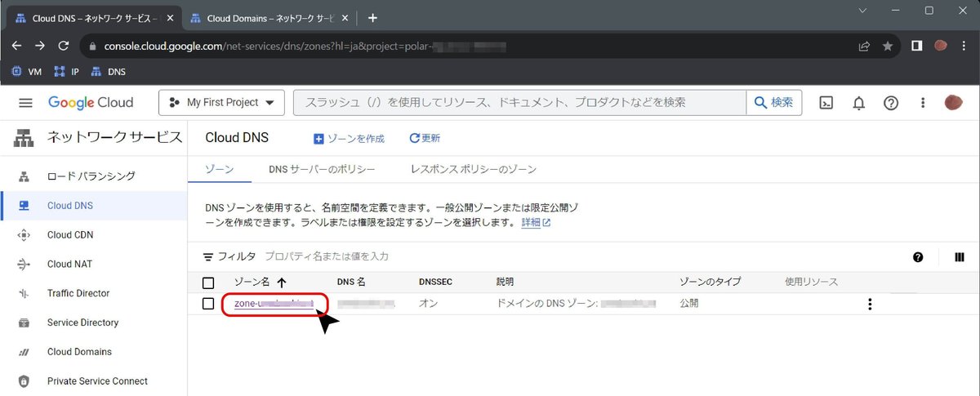This screenshot has width=980, height=396.
Task: Open the IP bookmark
Action: coord(66,72)
